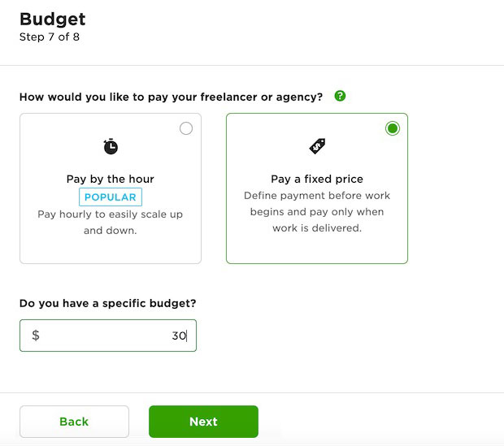The width and height of the screenshot is (504, 446).
Task: Click the value 30 in the budget field
Action: pos(179,336)
